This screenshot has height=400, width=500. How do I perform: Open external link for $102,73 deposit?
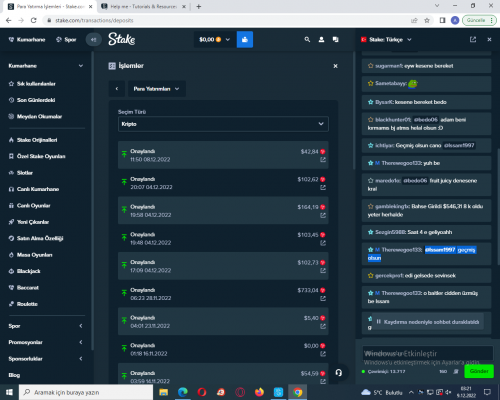pos(323,271)
